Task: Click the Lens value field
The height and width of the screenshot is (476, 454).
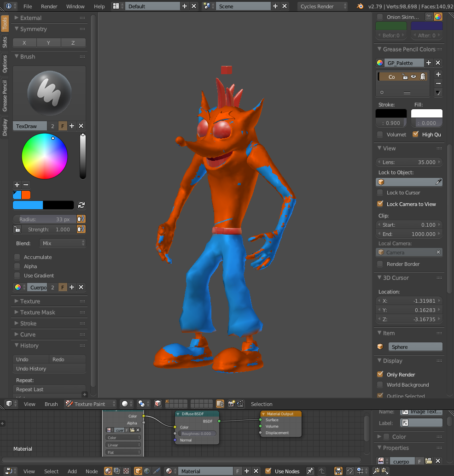Action: pyautogui.click(x=409, y=162)
